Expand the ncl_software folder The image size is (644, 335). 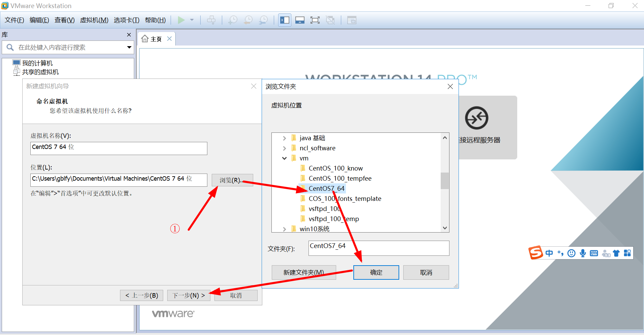(284, 148)
